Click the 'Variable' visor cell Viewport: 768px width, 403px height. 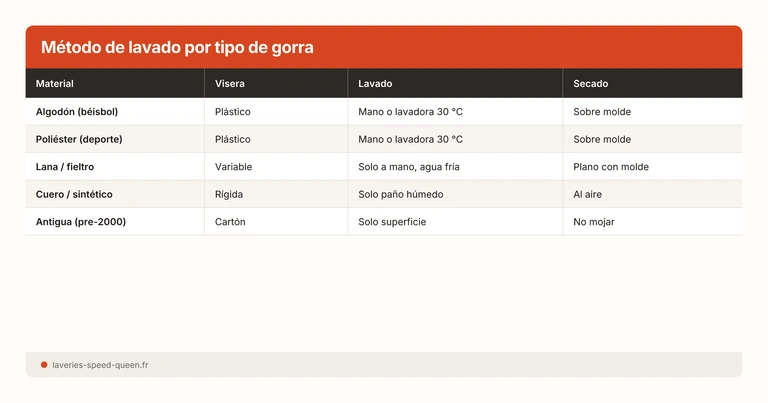[234, 167]
